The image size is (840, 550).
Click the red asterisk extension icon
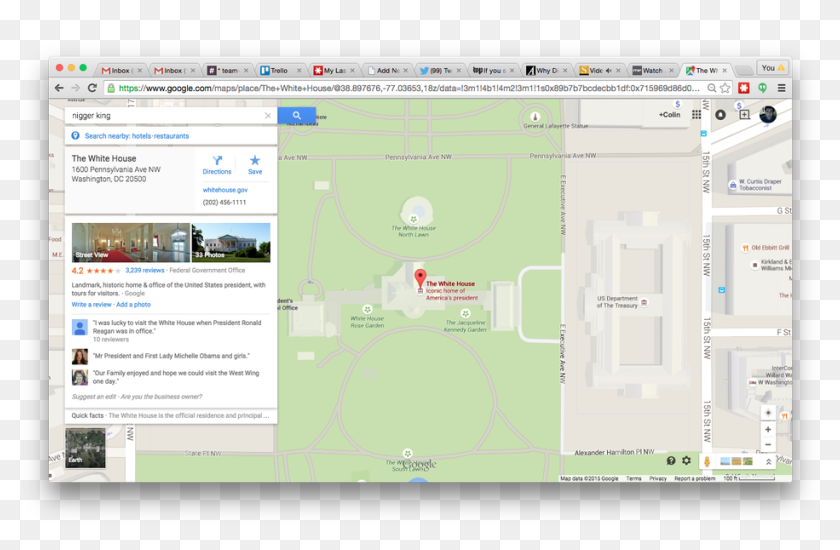(x=744, y=88)
